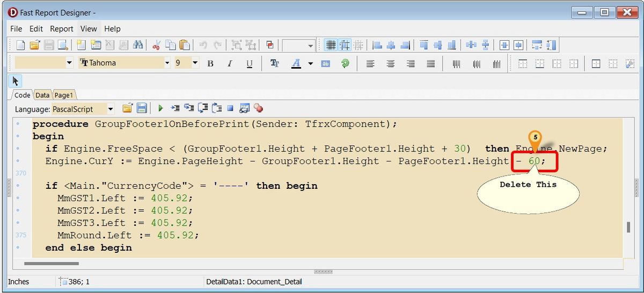644x293 pixels.
Task: Open report using the folder icon
Action: pyautogui.click(x=34, y=45)
